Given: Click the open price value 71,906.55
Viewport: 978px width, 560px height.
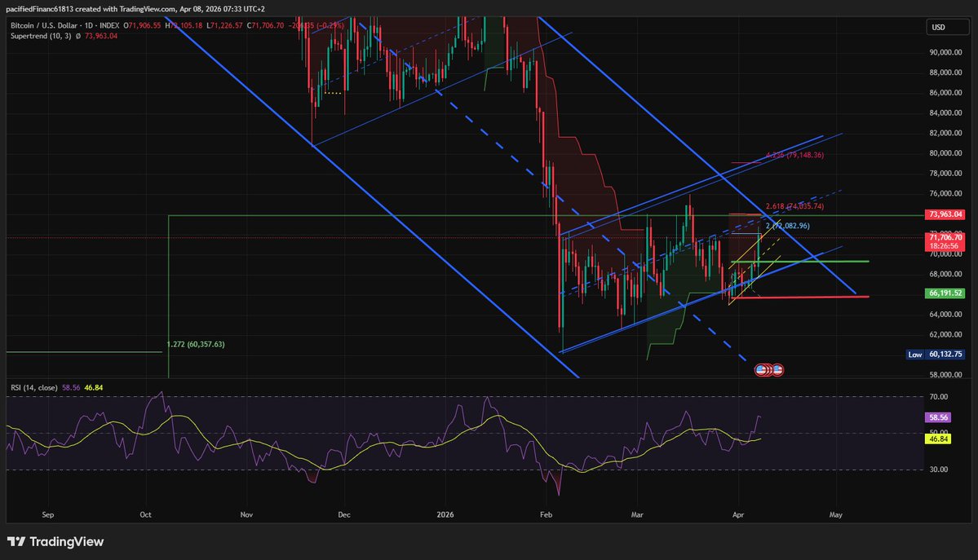Looking at the screenshot, I should pos(144,25).
